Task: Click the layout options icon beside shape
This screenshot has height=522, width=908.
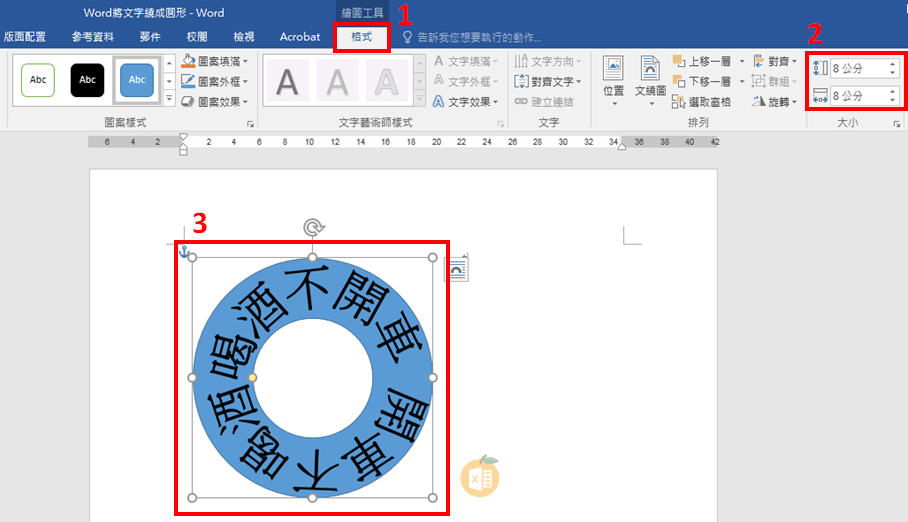Action: [x=457, y=269]
